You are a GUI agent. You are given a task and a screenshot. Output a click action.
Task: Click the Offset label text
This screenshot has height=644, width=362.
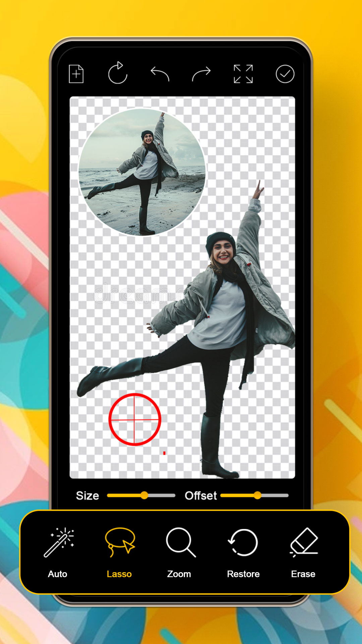201,496
